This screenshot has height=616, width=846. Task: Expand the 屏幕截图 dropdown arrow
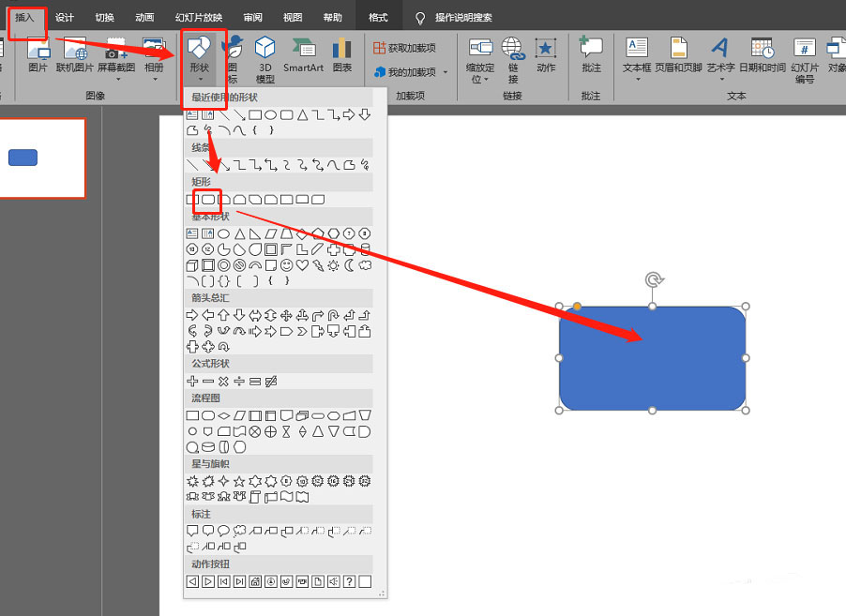117,80
